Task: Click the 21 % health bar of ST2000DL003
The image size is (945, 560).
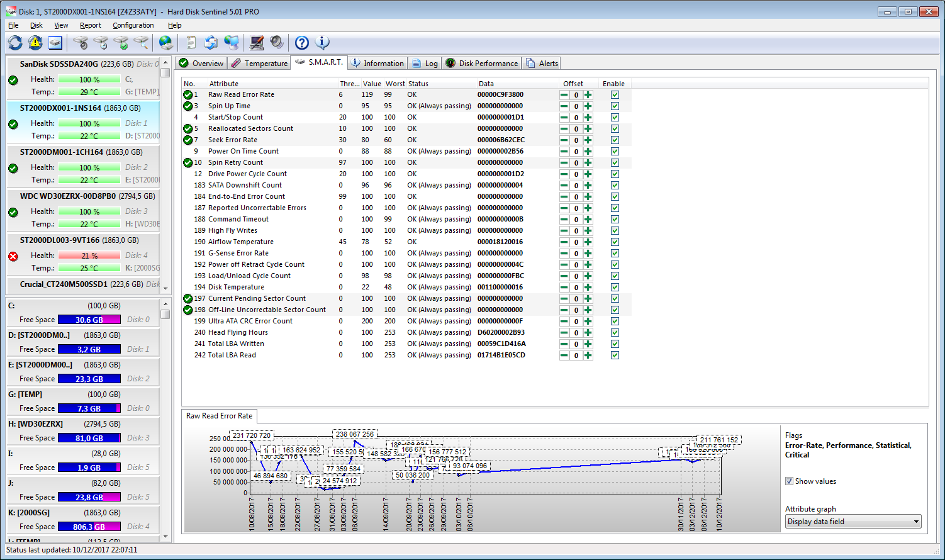Action: click(x=89, y=256)
